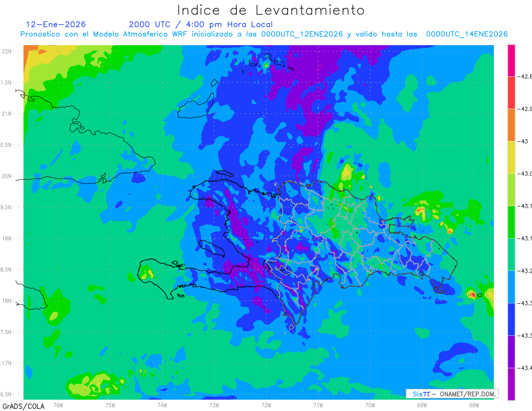Click legend value '-43.2'

[x=526, y=271]
